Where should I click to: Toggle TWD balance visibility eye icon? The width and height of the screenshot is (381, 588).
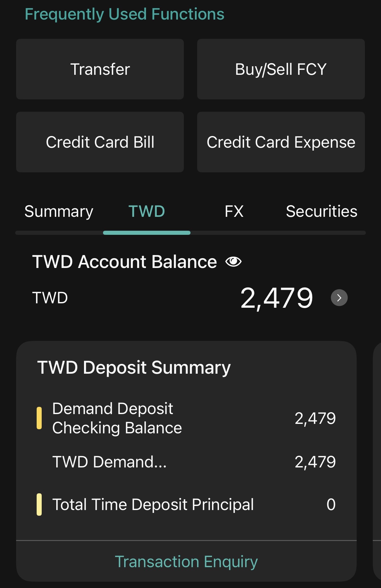(x=233, y=262)
